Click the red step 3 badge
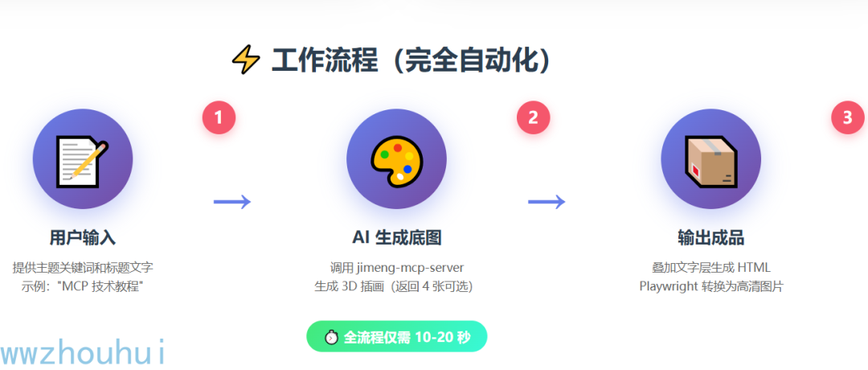The height and width of the screenshot is (370, 868). click(848, 117)
